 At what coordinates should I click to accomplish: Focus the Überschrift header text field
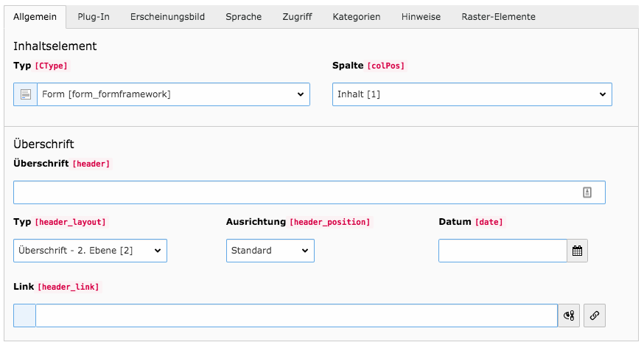click(309, 192)
